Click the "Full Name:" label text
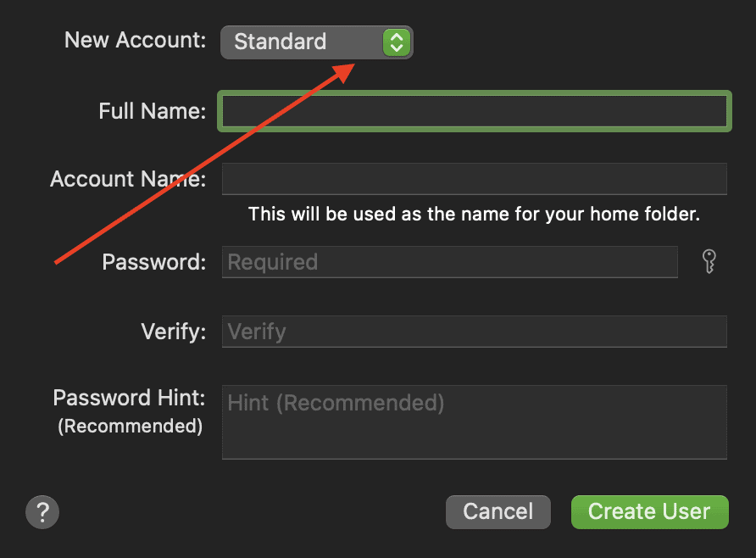 (153, 111)
